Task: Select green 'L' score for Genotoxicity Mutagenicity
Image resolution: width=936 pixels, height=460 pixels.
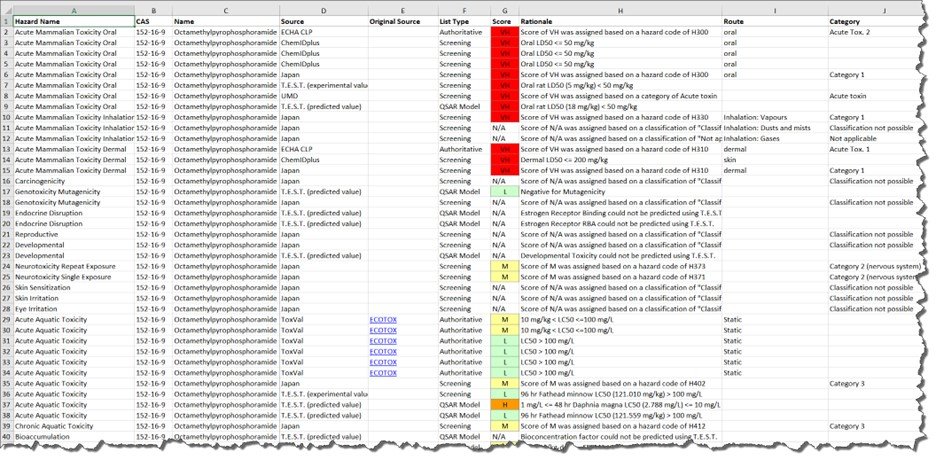Action: pyautogui.click(x=505, y=192)
